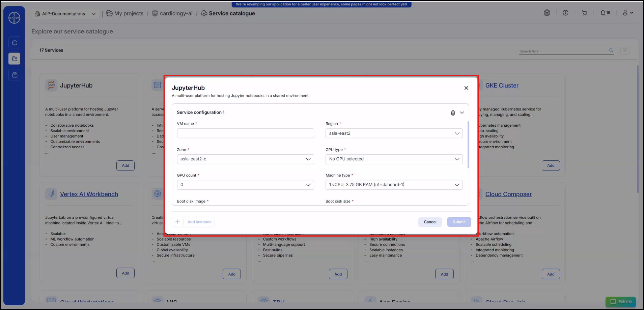Open the help question mark icon
This screenshot has height=310, width=644.
tap(565, 13)
